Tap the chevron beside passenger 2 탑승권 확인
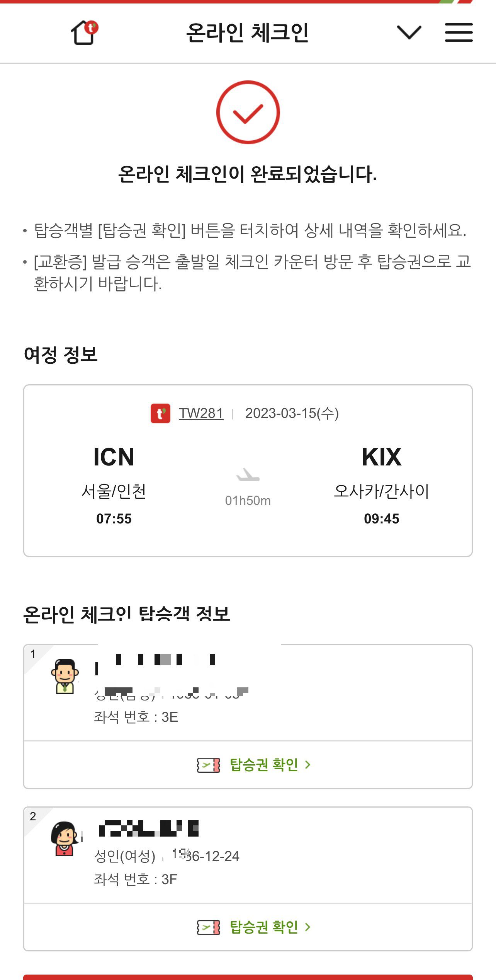 [307, 927]
